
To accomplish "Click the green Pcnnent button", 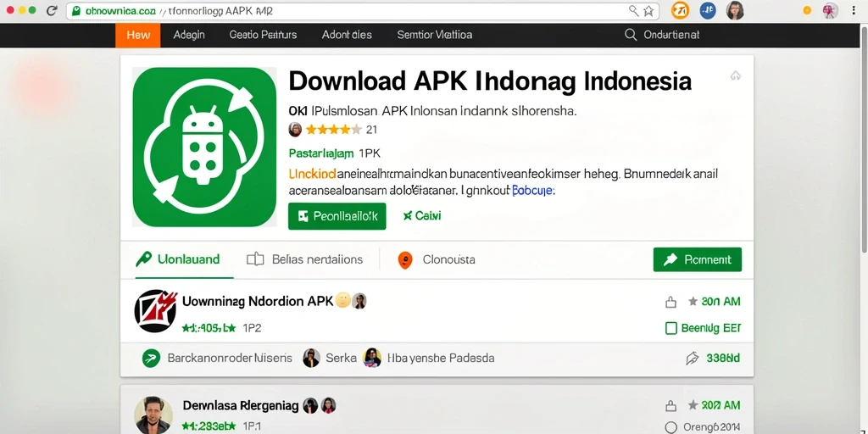I will 698,259.
